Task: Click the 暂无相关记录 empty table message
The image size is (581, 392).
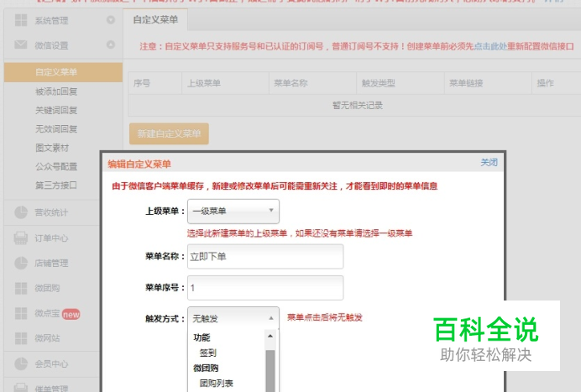Action: [x=358, y=106]
